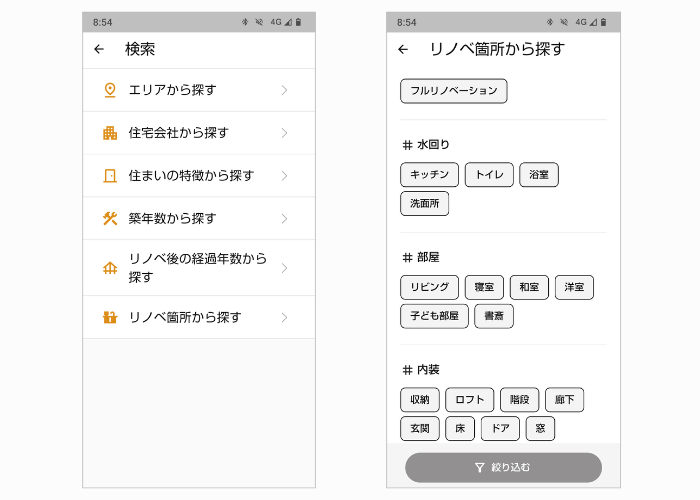The height and width of the screenshot is (500, 700).
Task: Click the door icon beside 住まいの特徴から探す
Action: 110,176
